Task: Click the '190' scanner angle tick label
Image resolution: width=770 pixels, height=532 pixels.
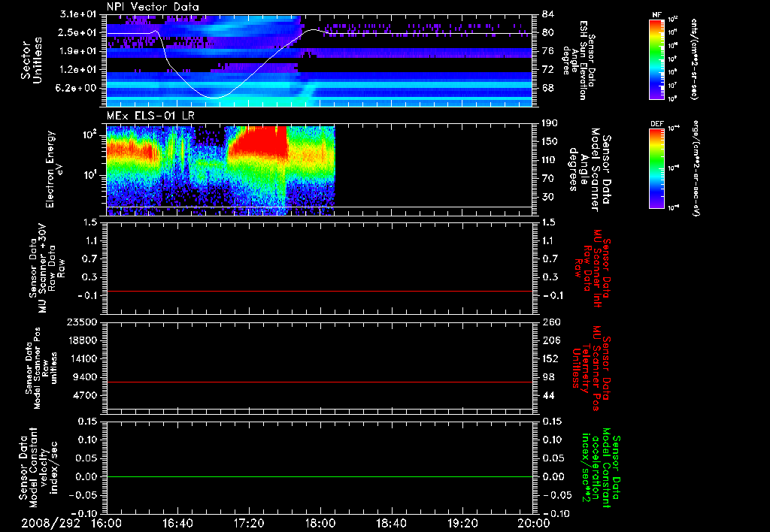Action: coord(550,123)
